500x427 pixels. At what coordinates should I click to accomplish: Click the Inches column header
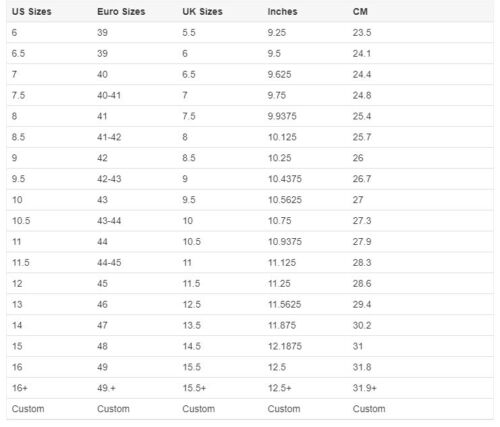(x=282, y=12)
